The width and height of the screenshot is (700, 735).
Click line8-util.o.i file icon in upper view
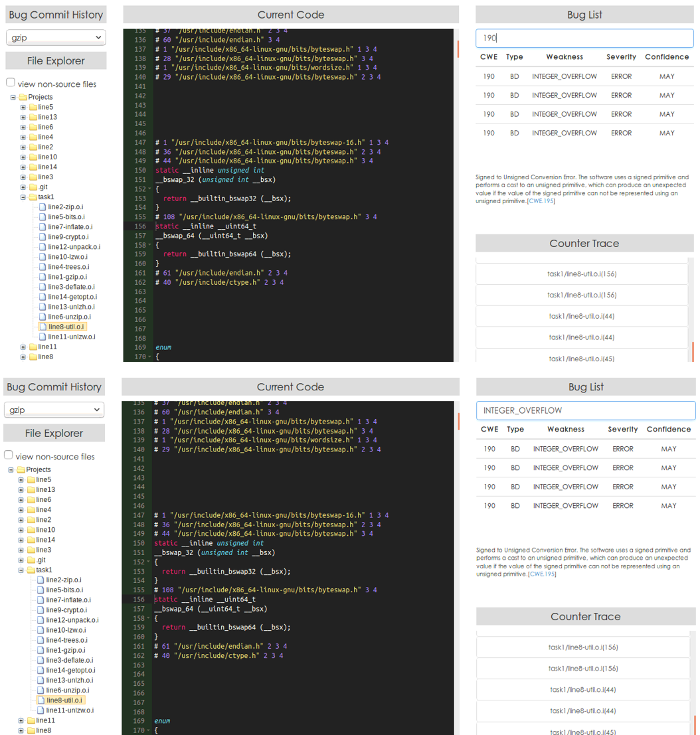[x=43, y=327]
